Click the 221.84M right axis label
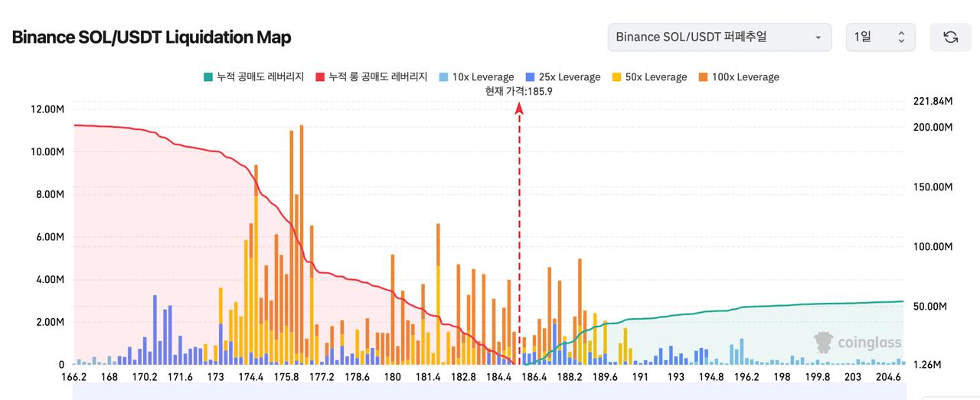The image size is (980, 400). point(933,102)
